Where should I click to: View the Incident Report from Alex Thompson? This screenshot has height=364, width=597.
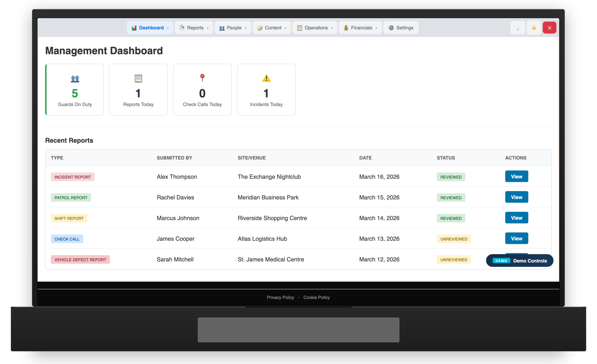coord(516,176)
